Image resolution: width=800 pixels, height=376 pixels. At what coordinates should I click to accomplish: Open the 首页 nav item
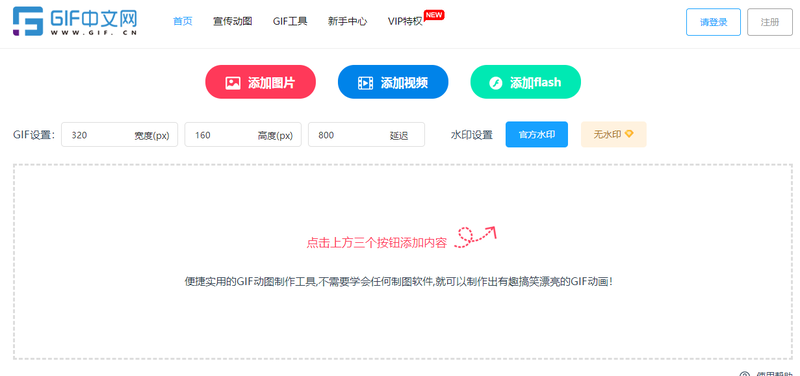tap(183, 21)
